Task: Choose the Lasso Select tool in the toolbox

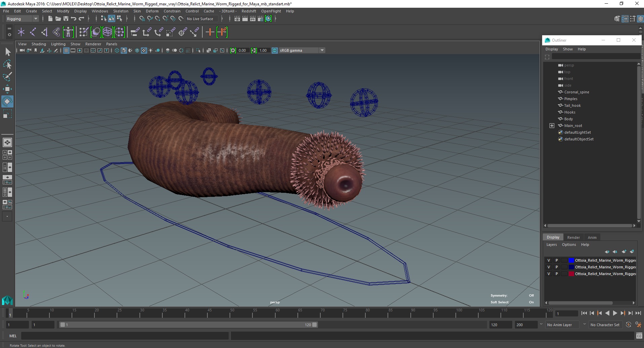Action: [x=7, y=64]
